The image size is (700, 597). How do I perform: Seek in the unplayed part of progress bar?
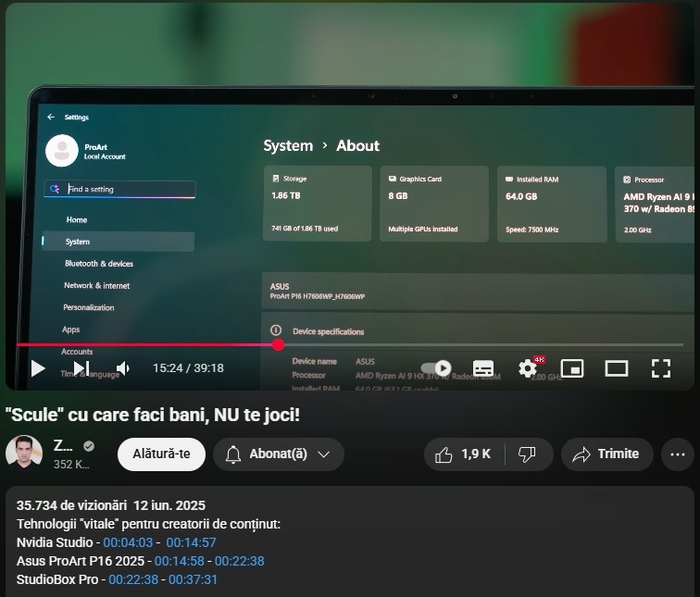tap(483, 344)
